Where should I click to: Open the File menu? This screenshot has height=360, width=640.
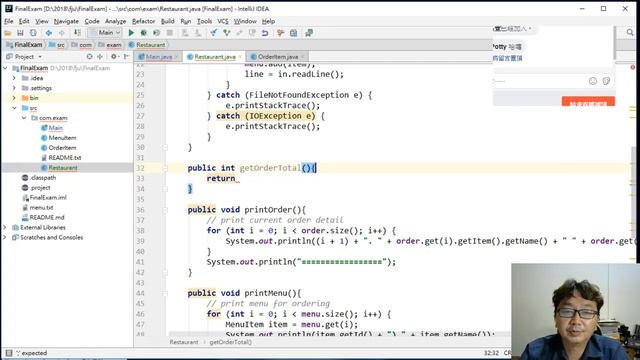pos(9,21)
